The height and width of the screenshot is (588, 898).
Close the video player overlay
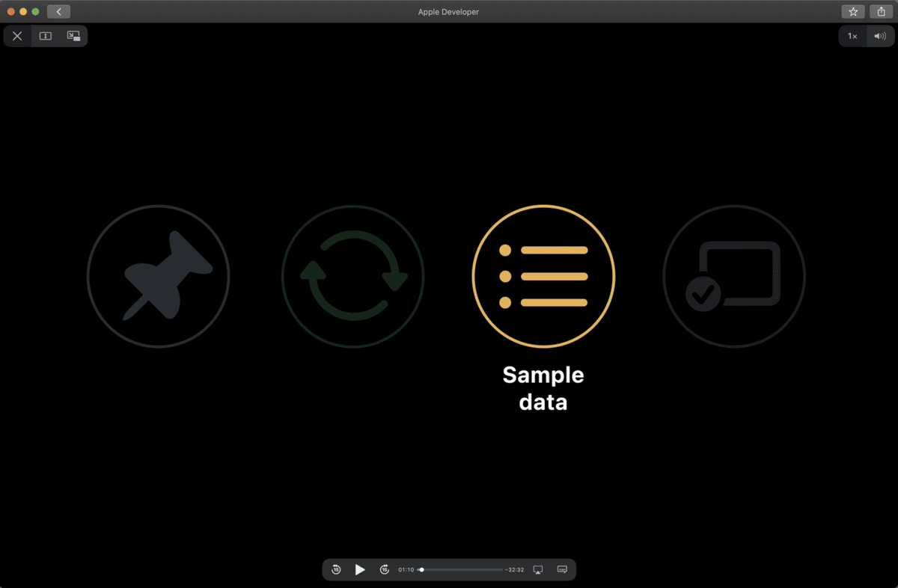[x=17, y=36]
